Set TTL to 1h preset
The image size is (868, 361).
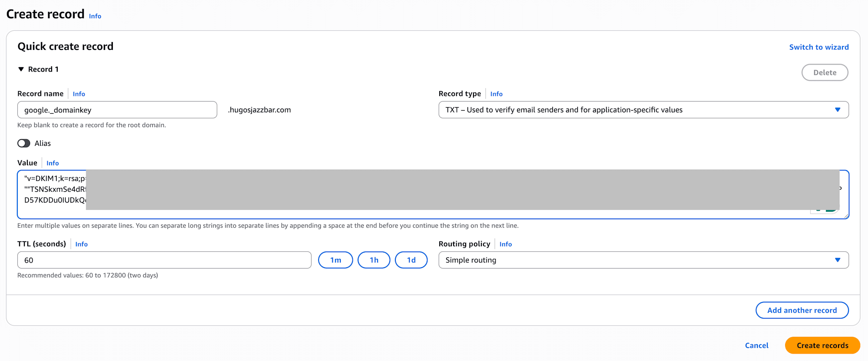[374, 260]
